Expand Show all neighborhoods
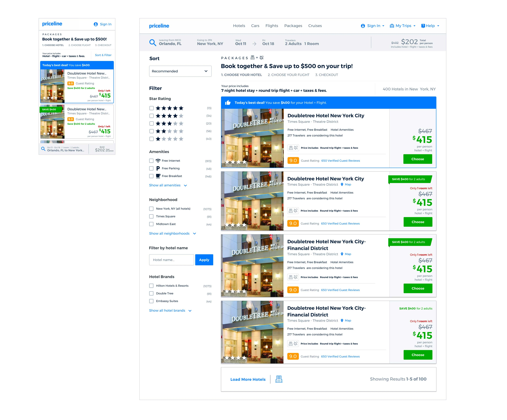This screenshot has height=420, width=507. pos(173,234)
